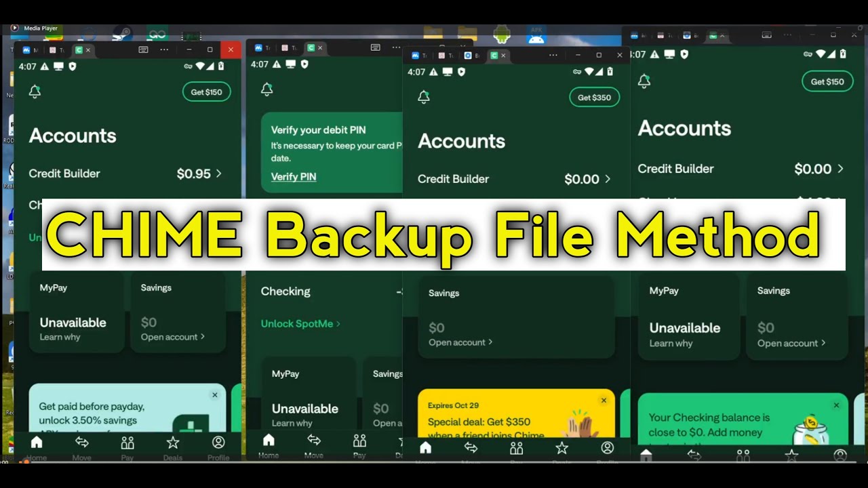Viewport: 868px width, 488px height.
Task: Select the green Chime tab in second window's title bar
Action: (x=311, y=47)
